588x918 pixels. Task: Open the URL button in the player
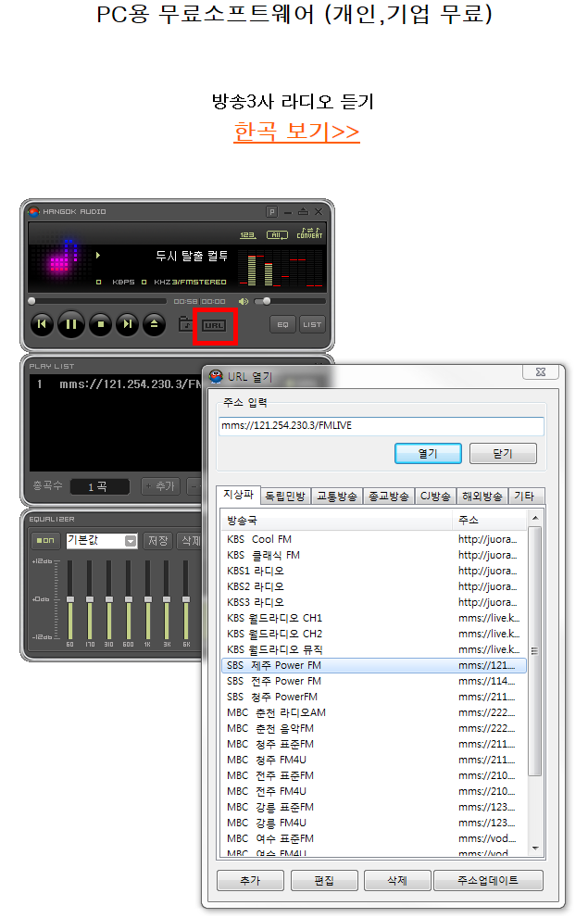214,325
